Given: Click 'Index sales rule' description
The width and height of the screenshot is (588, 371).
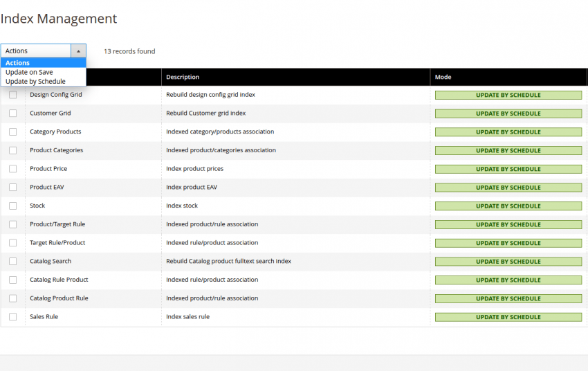Looking at the screenshot, I should coord(188,316).
